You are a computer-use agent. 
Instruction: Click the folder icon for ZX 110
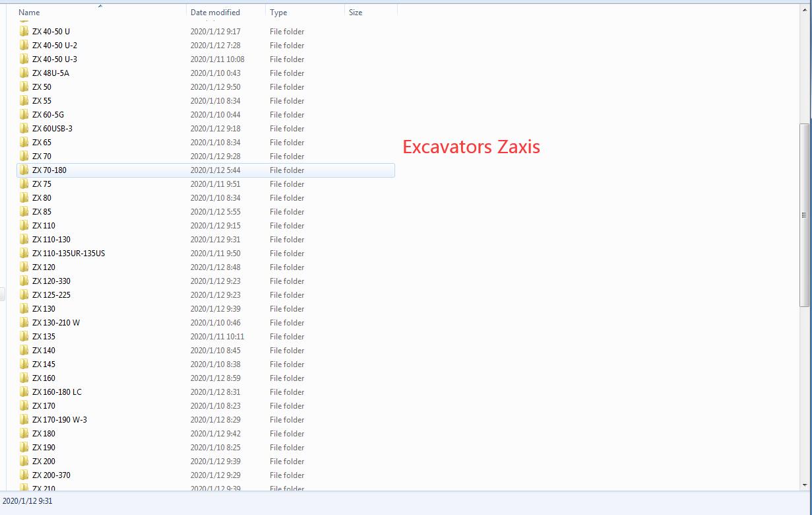point(24,225)
